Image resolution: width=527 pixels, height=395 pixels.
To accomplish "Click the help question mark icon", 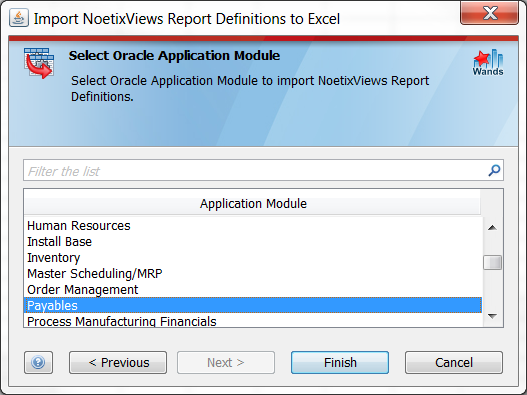I will (x=38, y=362).
